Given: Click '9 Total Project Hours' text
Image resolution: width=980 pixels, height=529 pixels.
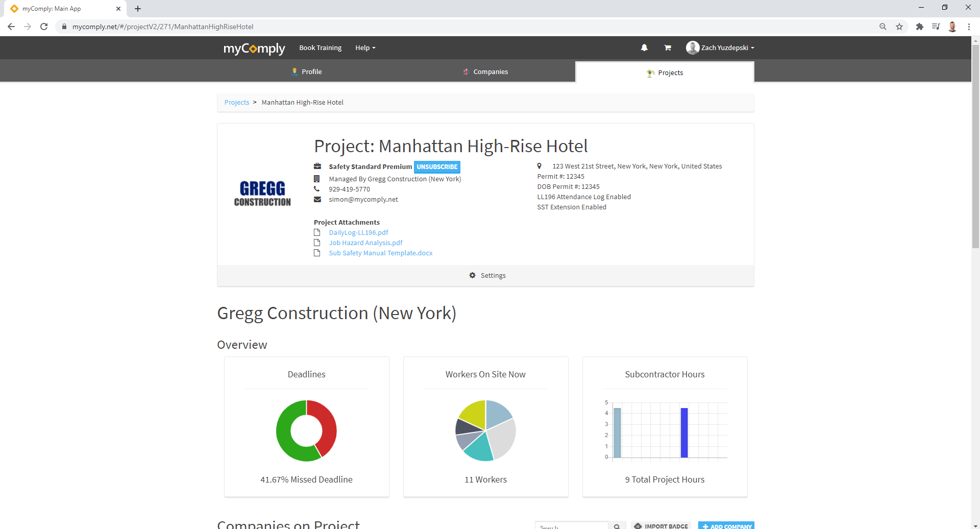Looking at the screenshot, I should (x=665, y=479).
